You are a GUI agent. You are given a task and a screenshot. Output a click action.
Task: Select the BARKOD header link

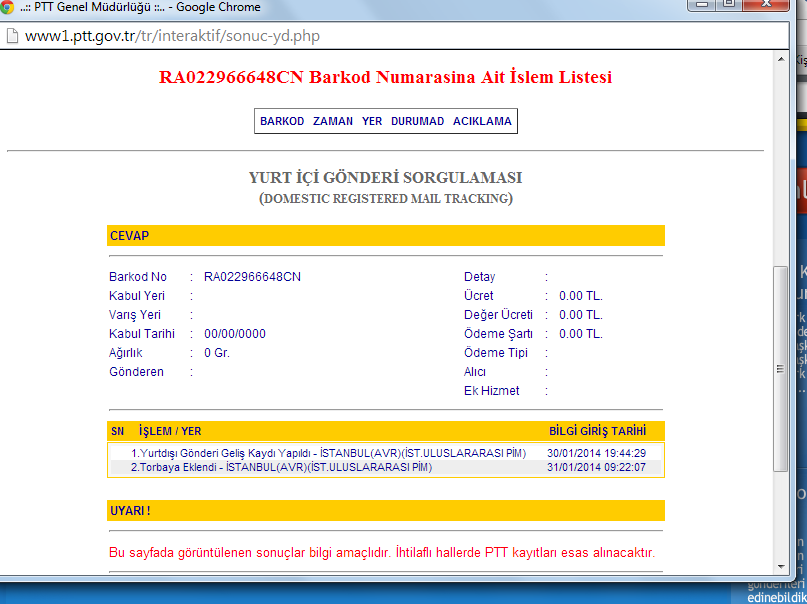(282, 121)
